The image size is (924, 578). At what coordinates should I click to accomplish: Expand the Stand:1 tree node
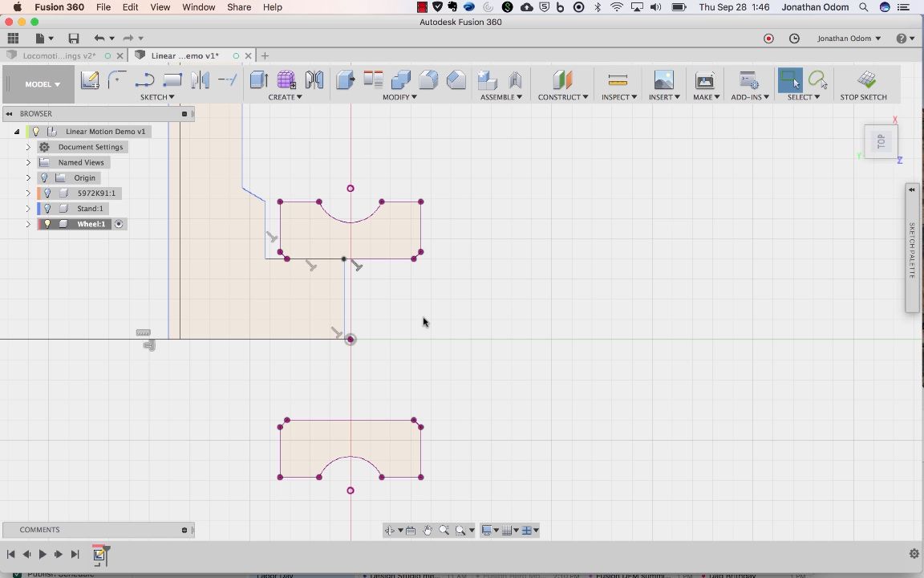pyautogui.click(x=28, y=208)
